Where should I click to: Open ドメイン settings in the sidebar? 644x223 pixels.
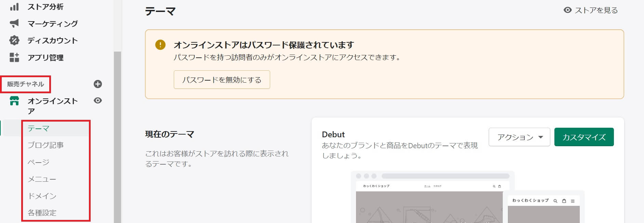42,196
